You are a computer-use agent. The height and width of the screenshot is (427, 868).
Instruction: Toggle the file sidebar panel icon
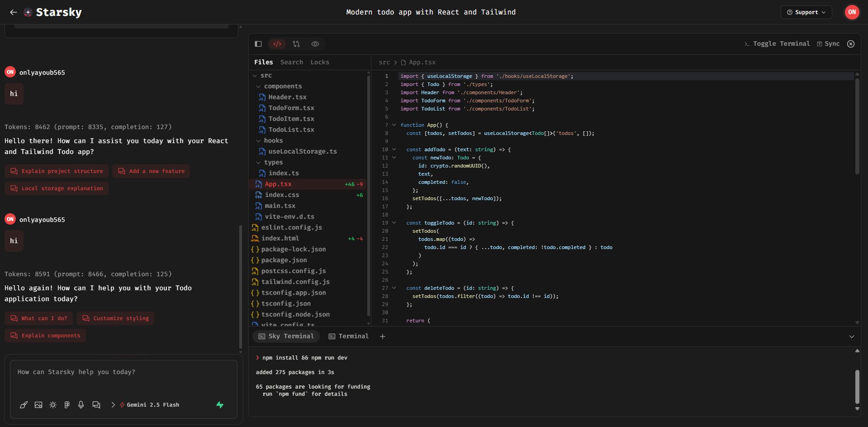258,44
